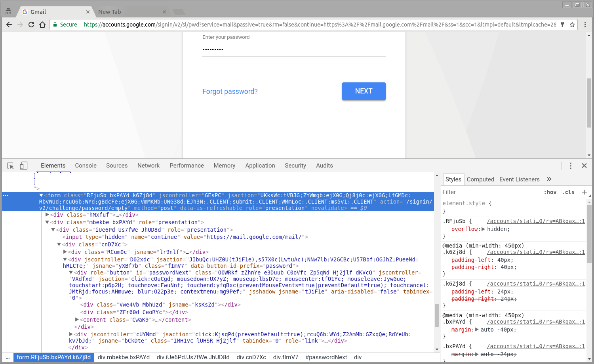The height and width of the screenshot is (364, 594).
Task: Re-enable the crossed-out padding-left property
Action: click(448, 292)
